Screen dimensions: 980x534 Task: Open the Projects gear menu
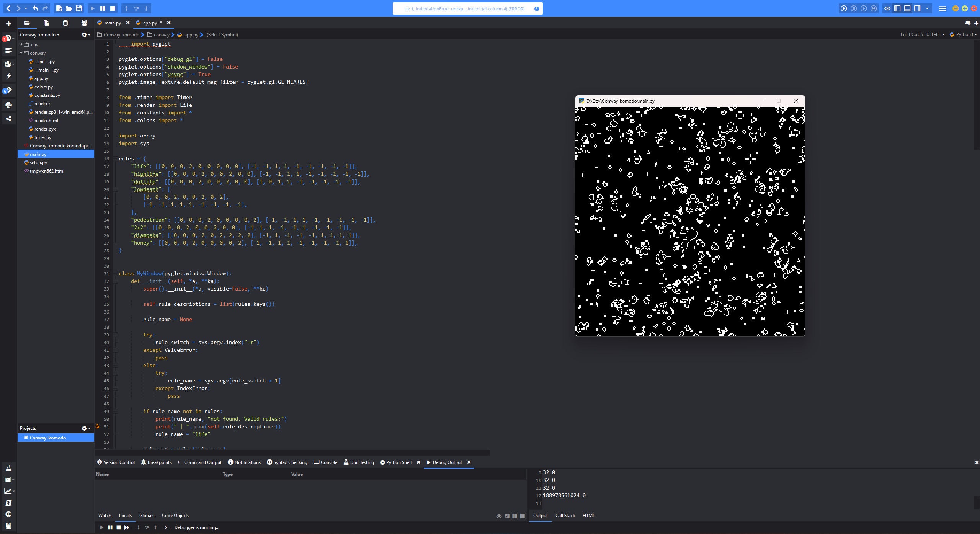(86, 428)
